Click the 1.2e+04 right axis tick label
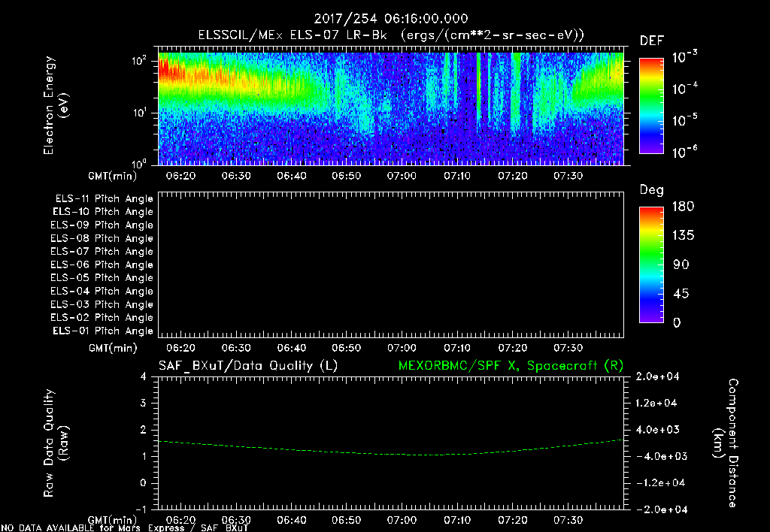Screen dimensions: 770x532 point(657,404)
